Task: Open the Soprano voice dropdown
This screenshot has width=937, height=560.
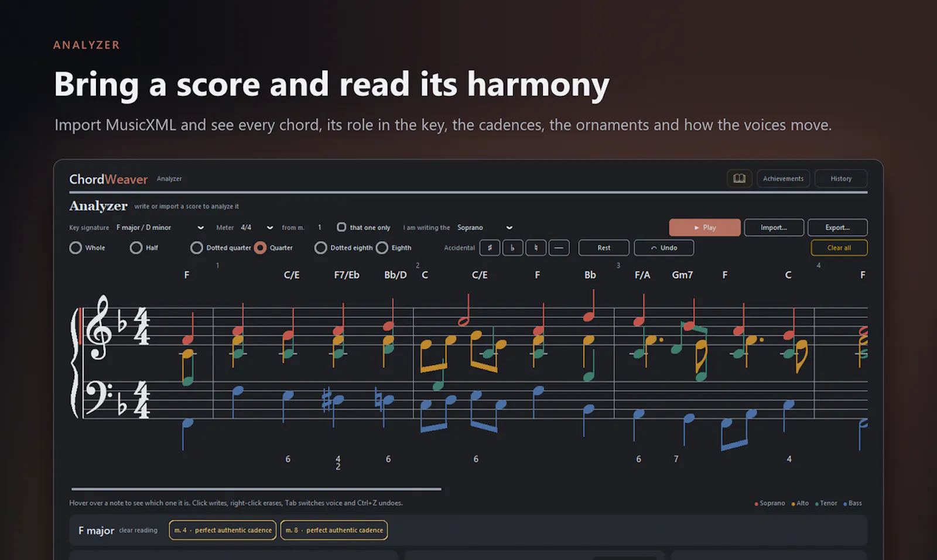Action: (485, 228)
